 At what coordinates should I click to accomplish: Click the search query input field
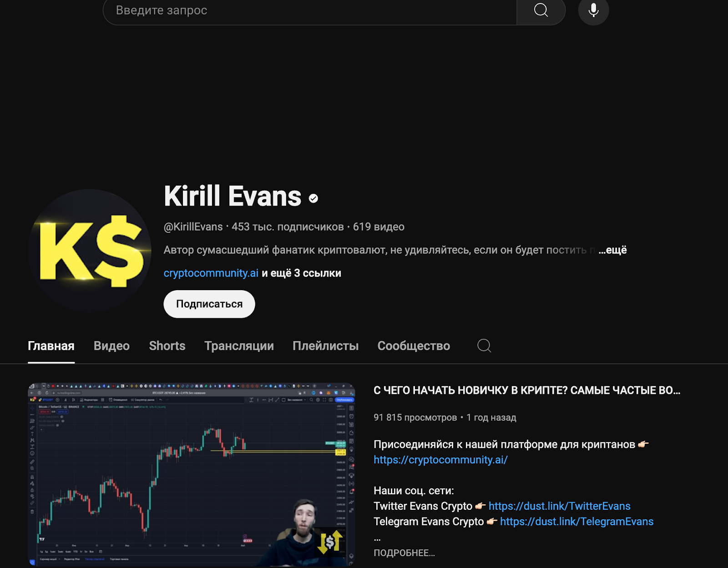click(310, 10)
